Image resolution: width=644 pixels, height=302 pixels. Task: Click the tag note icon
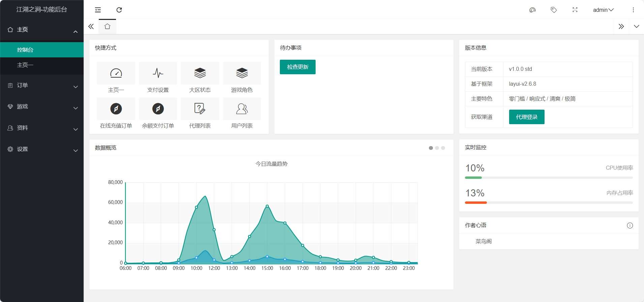coord(554,10)
